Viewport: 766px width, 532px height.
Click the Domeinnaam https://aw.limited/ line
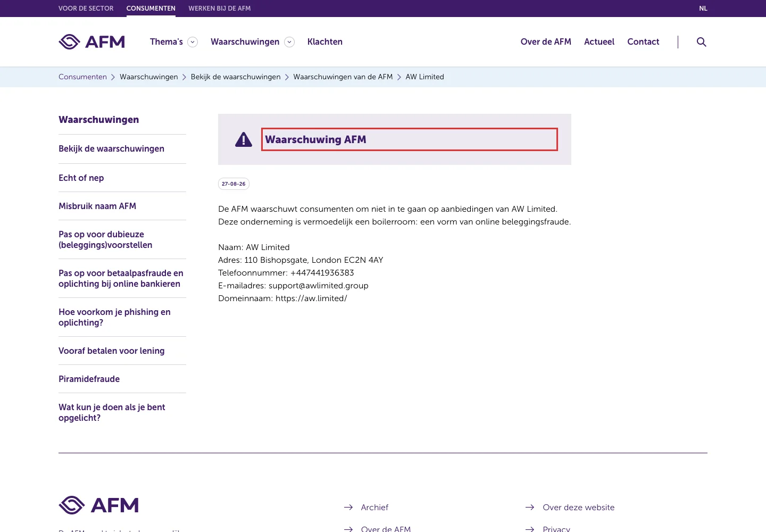pyautogui.click(x=282, y=298)
